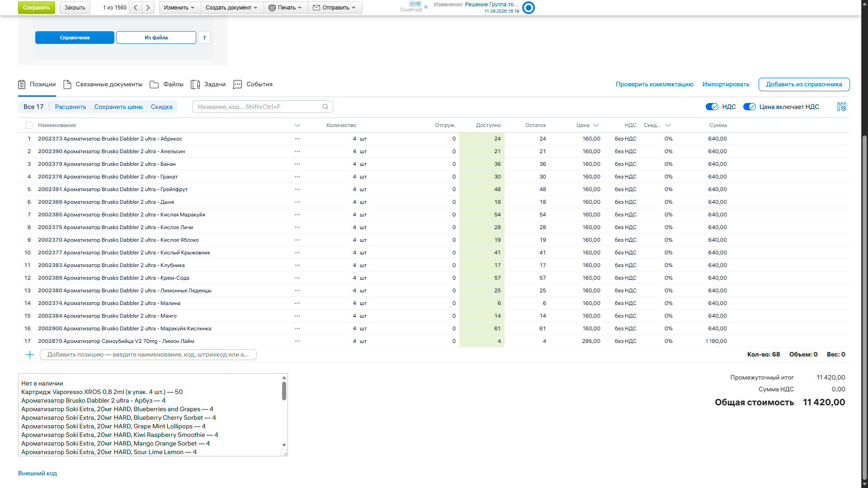
Task: Open the Связанные документы tab
Action: click(103, 84)
